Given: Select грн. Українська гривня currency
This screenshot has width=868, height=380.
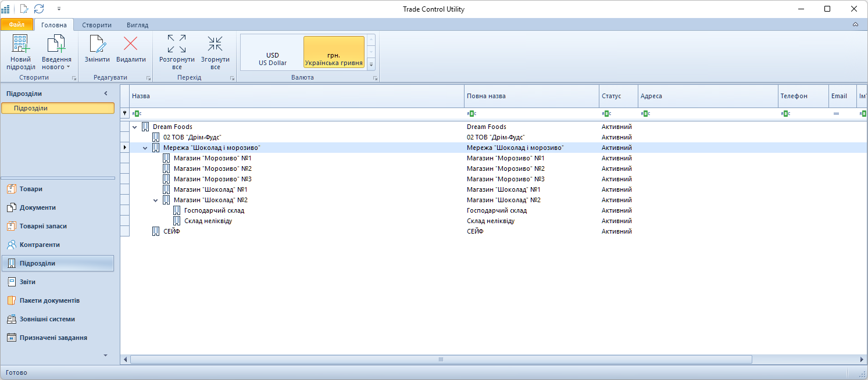Looking at the screenshot, I should pos(334,59).
